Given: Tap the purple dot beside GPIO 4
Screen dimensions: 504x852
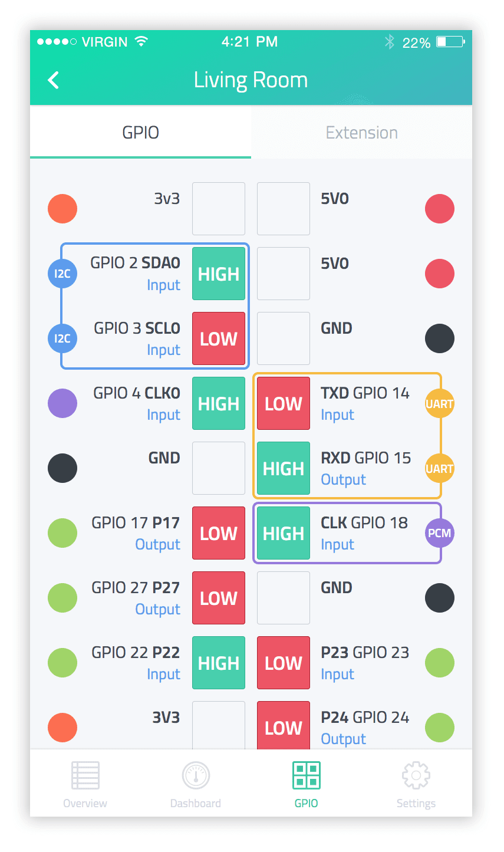Looking at the screenshot, I should click(62, 404).
